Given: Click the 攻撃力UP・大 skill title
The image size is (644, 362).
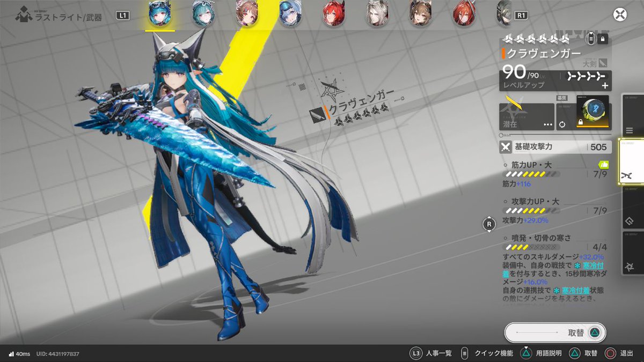Looking at the screenshot, I should (536, 202).
